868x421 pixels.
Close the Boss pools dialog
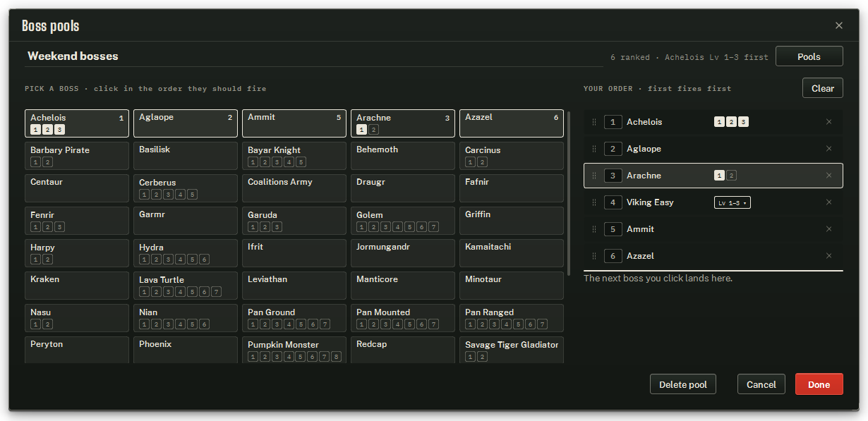click(839, 25)
